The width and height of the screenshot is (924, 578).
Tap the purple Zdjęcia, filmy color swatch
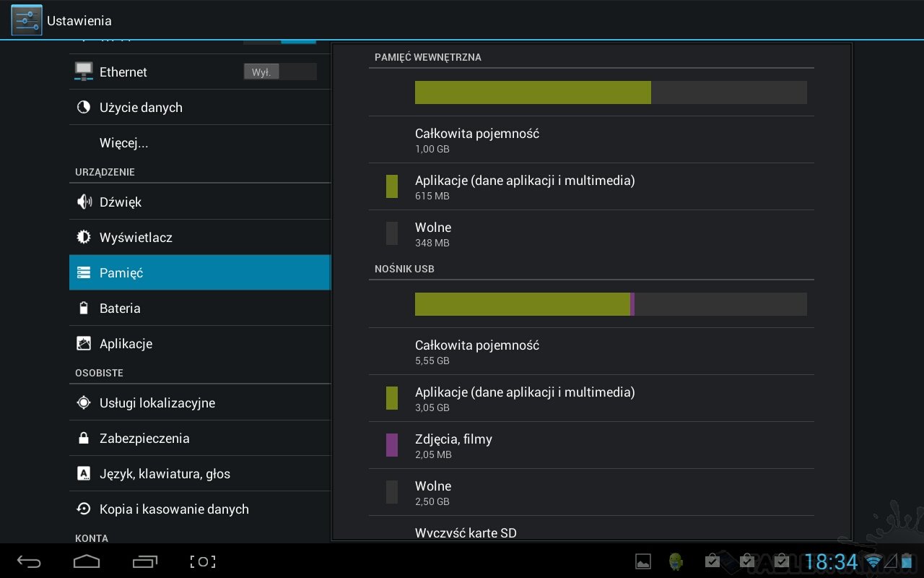click(x=392, y=445)
